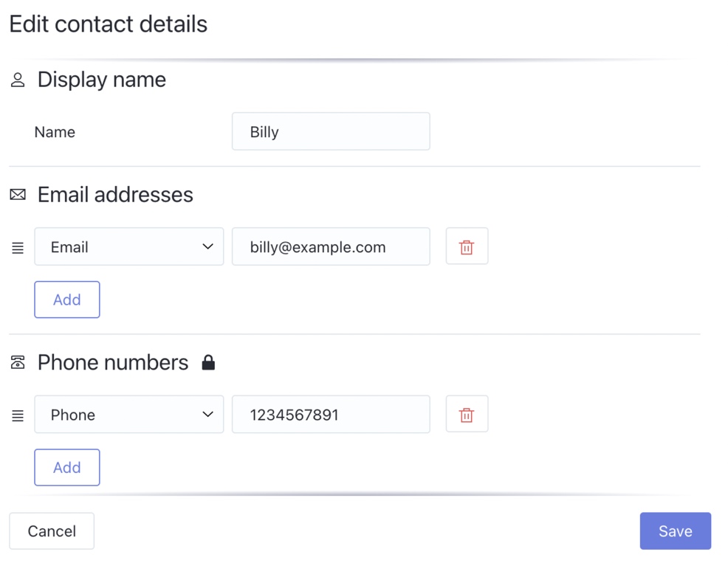Click the lock icon next to Phone numbers
This screenshot has height=563, width=728.
pos(208,362)
